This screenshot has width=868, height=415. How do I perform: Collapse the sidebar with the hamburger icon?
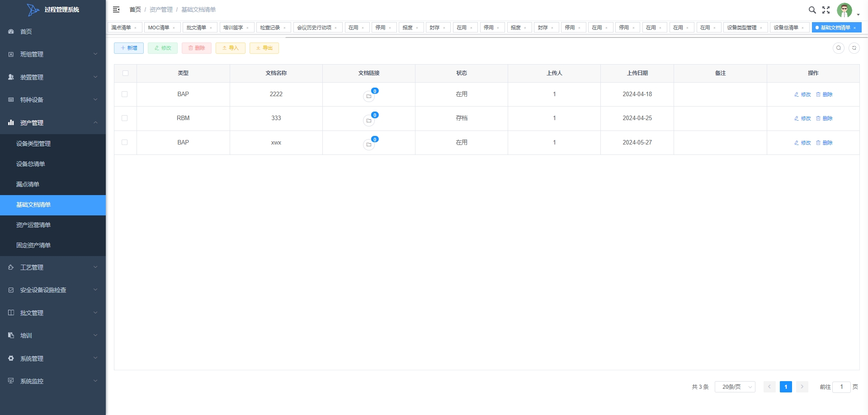[116, 9]
